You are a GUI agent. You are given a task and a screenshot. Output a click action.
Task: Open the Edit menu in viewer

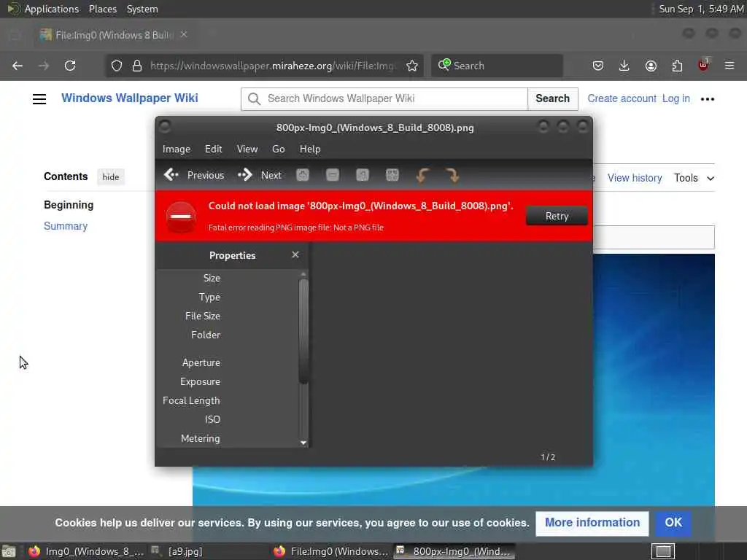coord(214,149)
